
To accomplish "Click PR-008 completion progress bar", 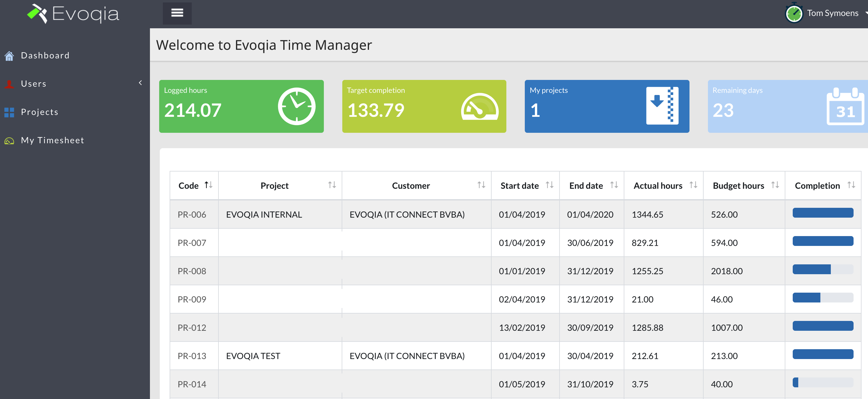I will tap(823, 270).
